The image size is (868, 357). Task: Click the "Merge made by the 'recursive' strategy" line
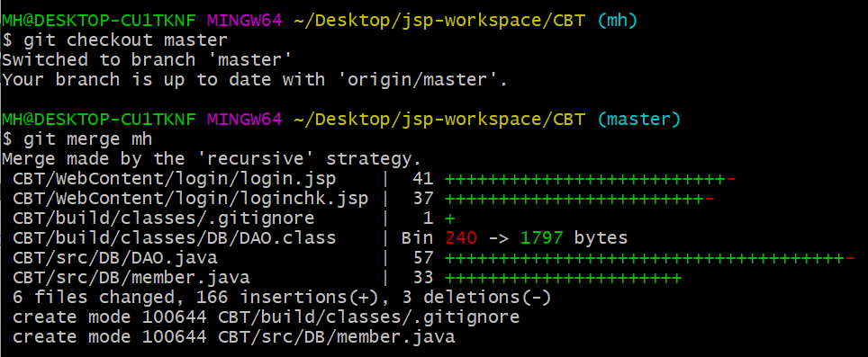click(212, 159)
